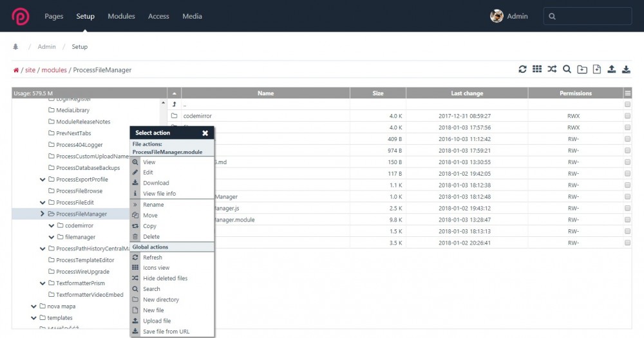
Task: Expand the ProcessFileManager folder chevron
Action: point(43,214)
